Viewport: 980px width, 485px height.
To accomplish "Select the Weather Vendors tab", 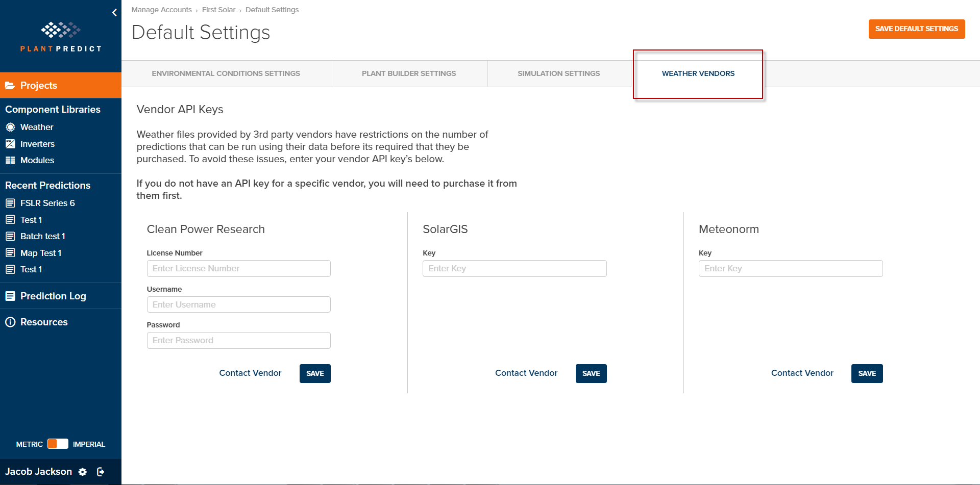I will (698, 73).
